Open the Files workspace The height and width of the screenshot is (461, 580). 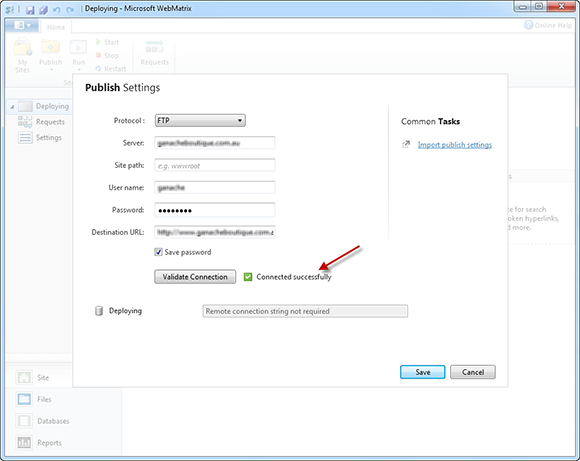[x=34, y=399]
